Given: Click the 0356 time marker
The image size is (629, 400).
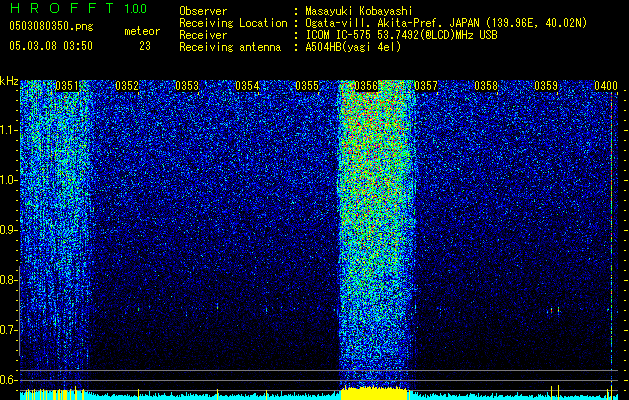Looking at the screenshot, I should [367, 86].
